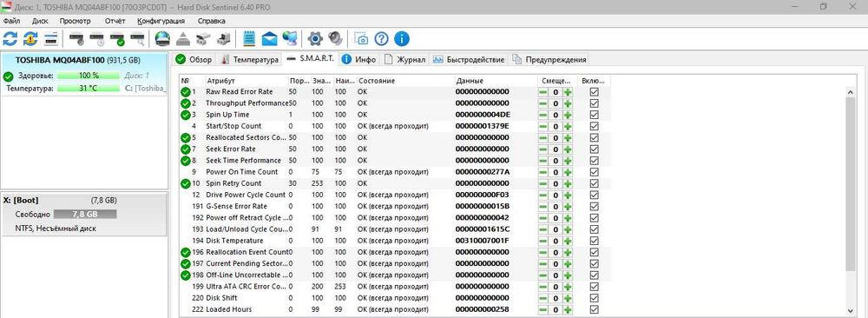Open the Просмотр menu
This screenshot has width=868, height=318.
coord(75,21)
